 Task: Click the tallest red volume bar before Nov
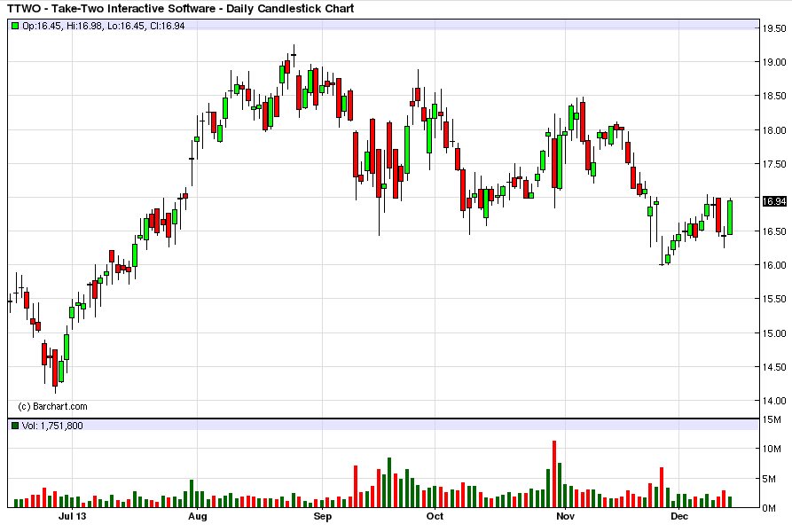tap(554, 474)
